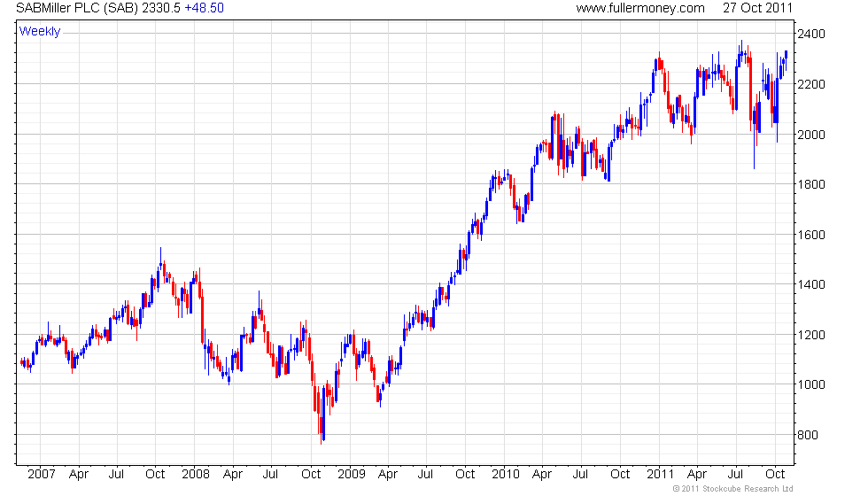
Task: Click the +48.50 price change value
Action: 204,8
